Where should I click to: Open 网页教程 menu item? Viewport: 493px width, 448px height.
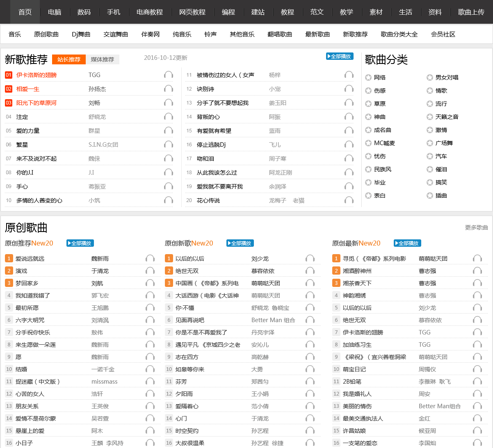pos(192,12)
